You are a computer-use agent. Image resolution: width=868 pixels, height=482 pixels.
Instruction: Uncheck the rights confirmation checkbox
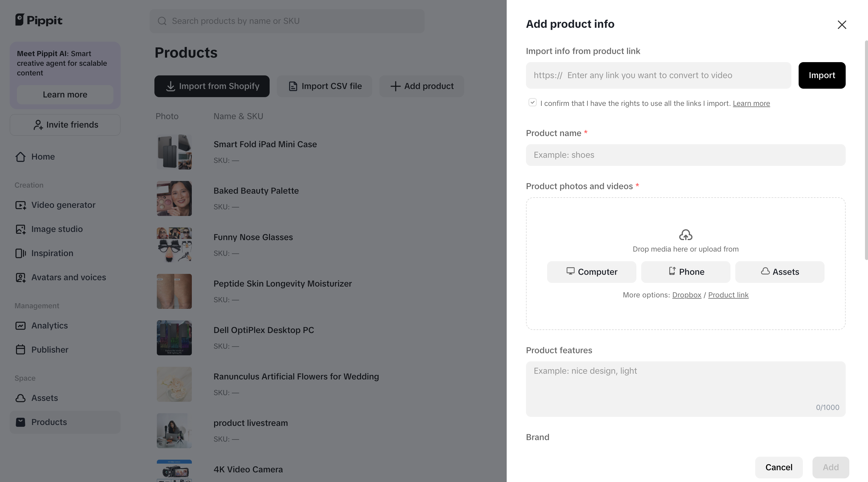(532, 102)
